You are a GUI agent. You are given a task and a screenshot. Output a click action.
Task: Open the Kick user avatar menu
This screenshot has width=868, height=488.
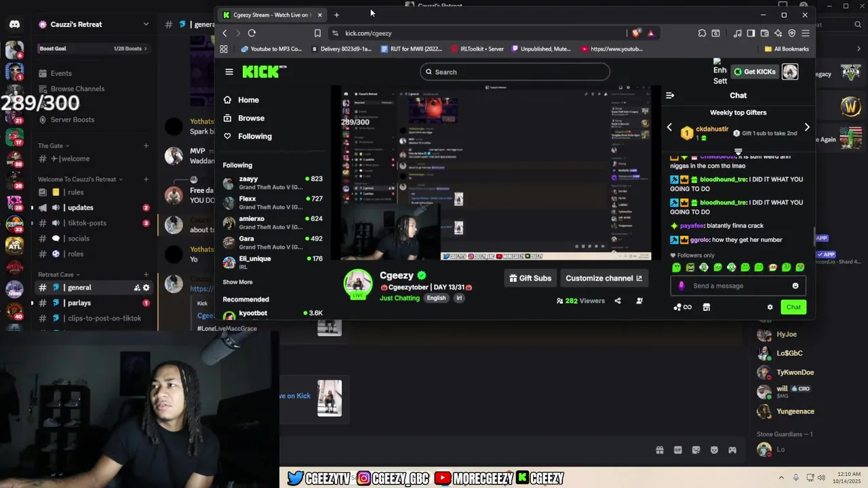pos(790,72)
